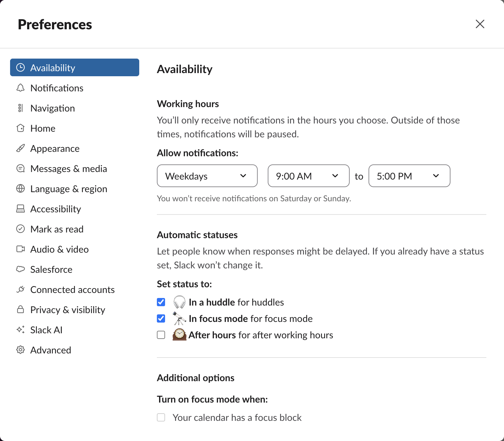The width and height of the screenshot is (504, 441).
Task: Click the plug icon for Connected accounts
Action: click(x=20, y=289)
